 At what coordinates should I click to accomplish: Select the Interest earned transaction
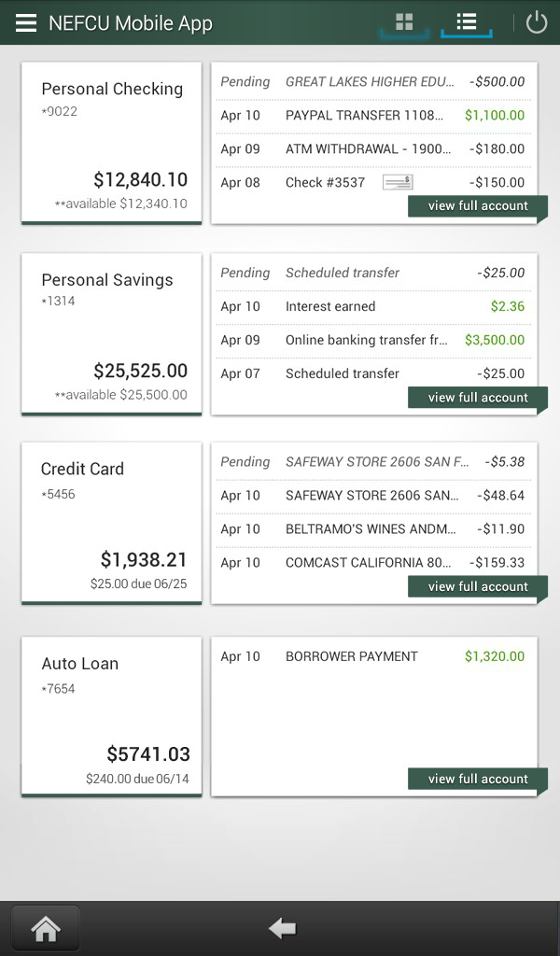(x=373, y=305)
